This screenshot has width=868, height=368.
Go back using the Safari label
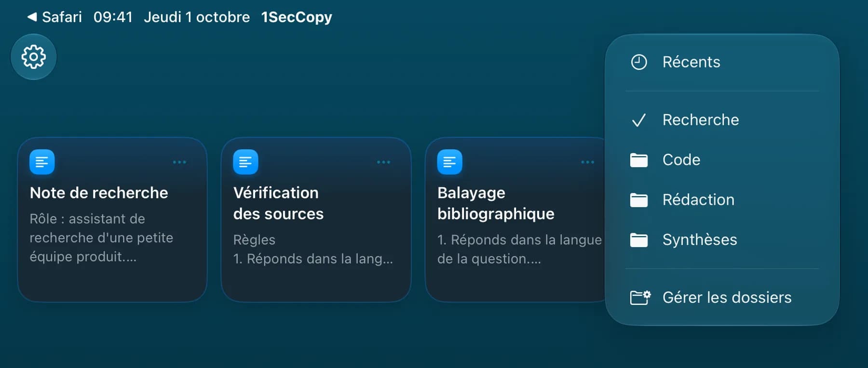click(x=62, y=17)
